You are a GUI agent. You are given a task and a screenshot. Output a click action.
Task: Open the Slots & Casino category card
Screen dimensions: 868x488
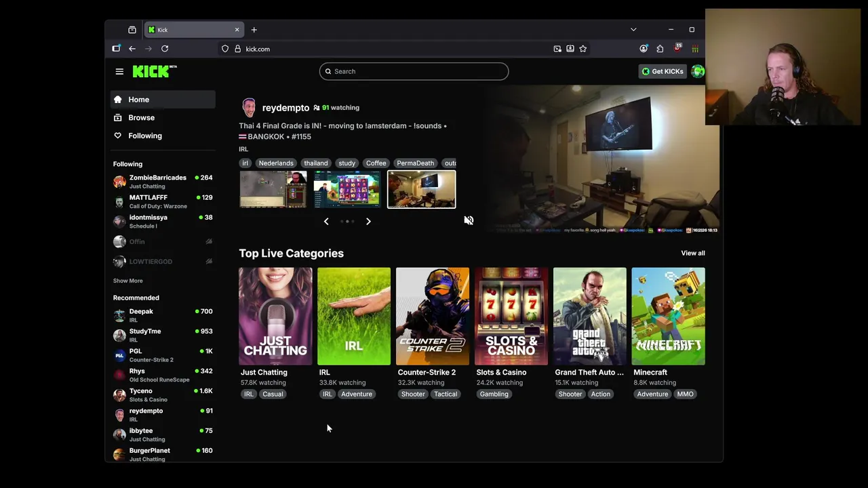coord(511,317)
